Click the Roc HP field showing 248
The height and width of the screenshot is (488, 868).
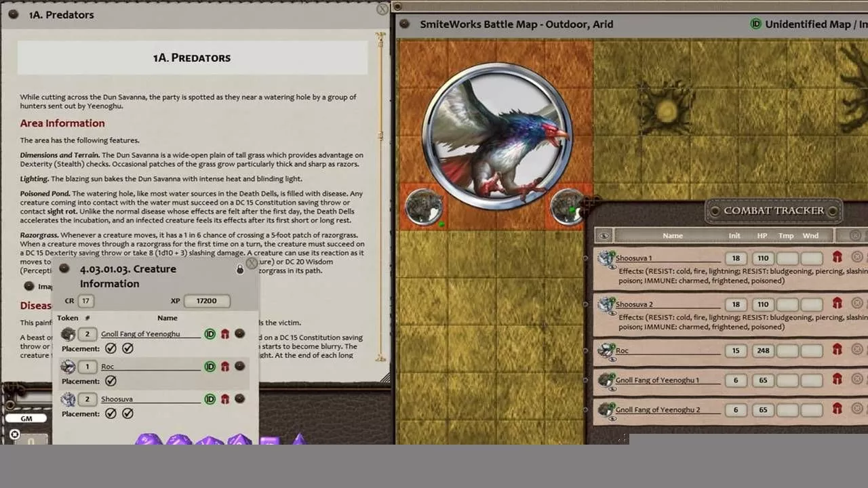click(763, 350)
